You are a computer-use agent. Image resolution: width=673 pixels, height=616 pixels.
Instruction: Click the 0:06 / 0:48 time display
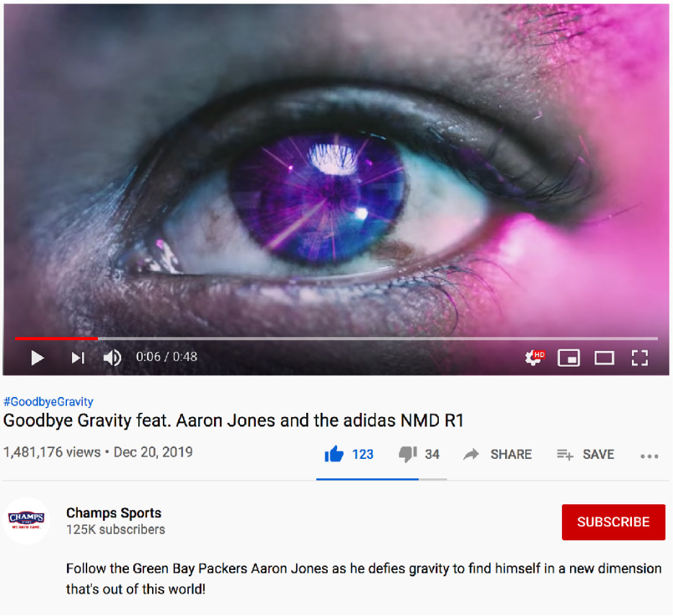(x=166, y=357)
